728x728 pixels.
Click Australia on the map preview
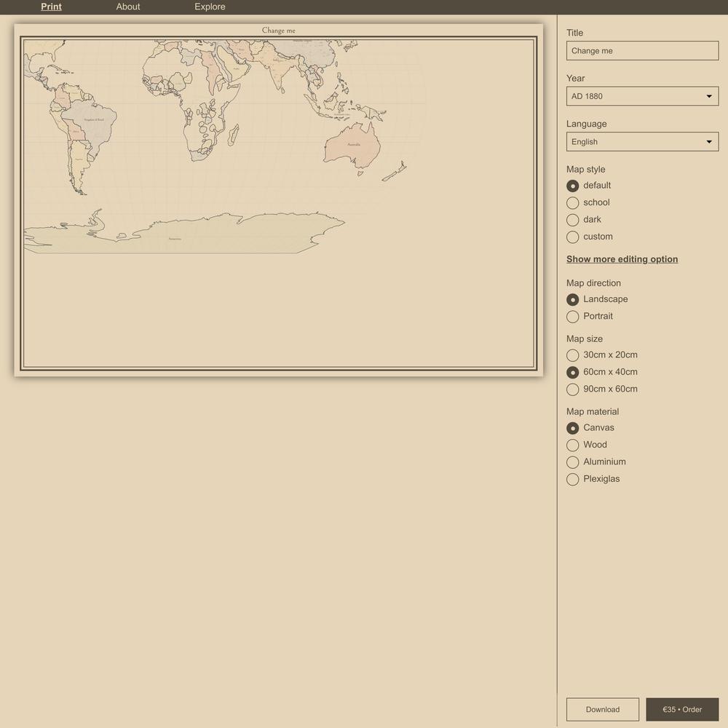click(352, 146)
